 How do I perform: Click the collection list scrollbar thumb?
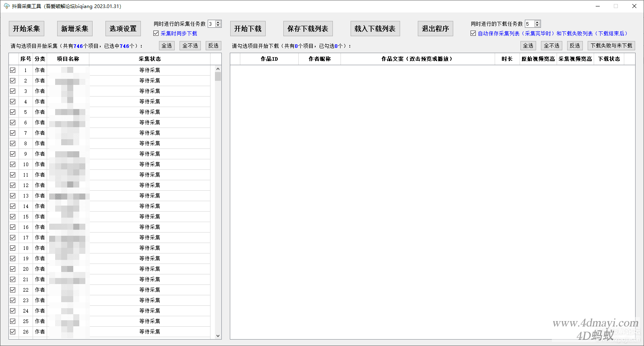(218, 76)
